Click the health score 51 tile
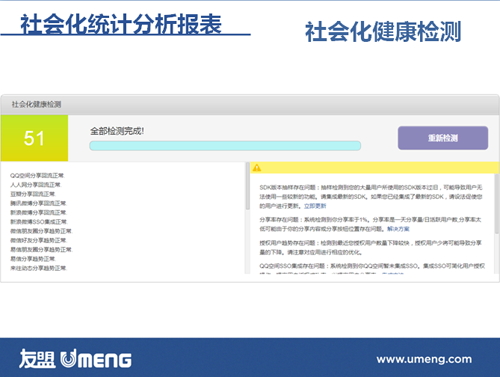Screen dimensions: 500x377 click(x=34, y=138)
